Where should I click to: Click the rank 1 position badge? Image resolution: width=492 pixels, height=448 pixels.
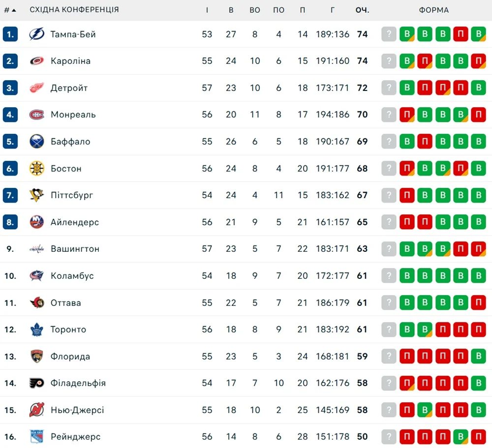click(x=10, y=34)
